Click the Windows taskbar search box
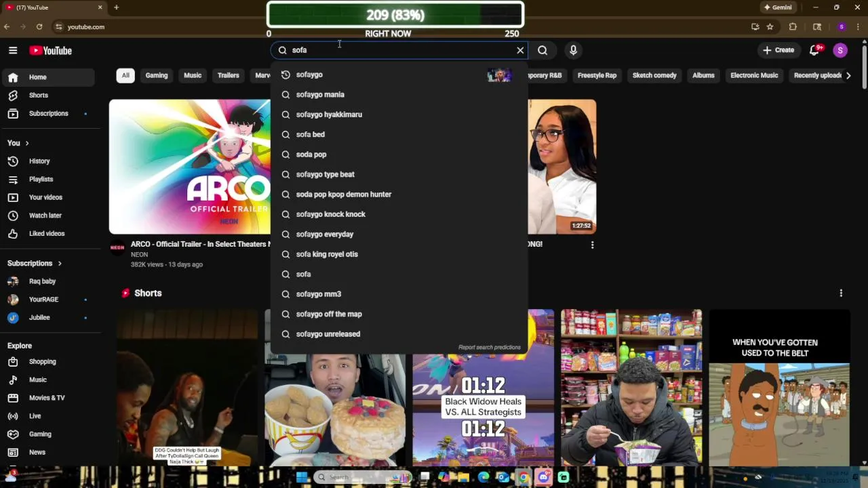The image size is (868, 488). pos(363,477)
